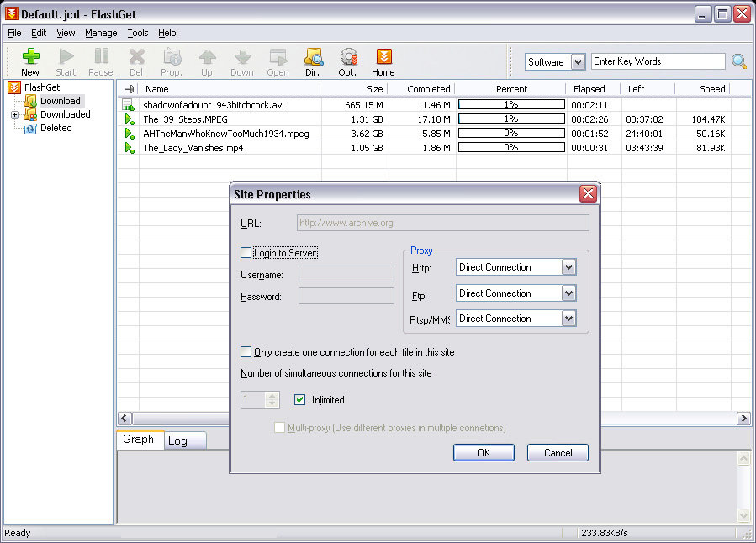This screenshot has width=756, height=543.
Task: Sort by the Name column header
Action: 230,89
